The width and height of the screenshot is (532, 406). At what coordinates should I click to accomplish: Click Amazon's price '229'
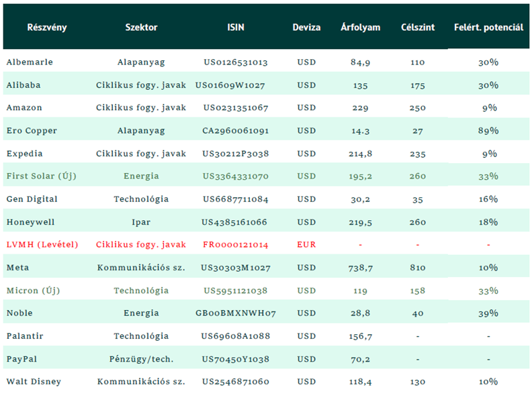[360, 108]
